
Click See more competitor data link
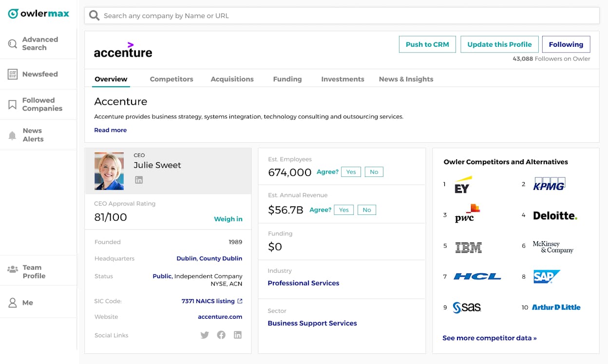(x=490, y=338)
